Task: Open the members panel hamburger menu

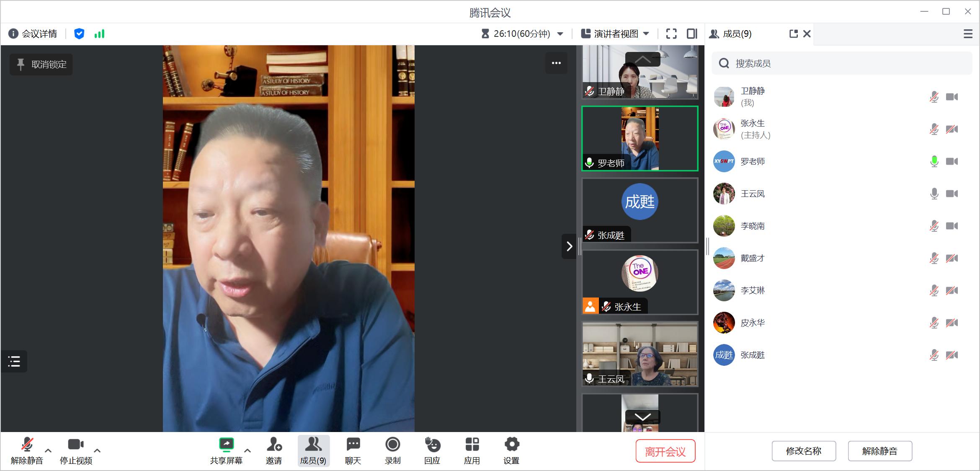Action: point(968,34)
